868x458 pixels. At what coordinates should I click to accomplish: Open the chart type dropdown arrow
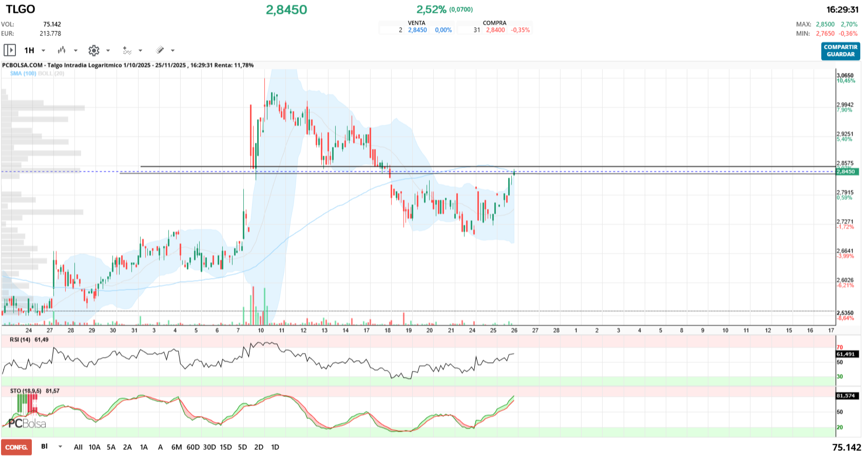[75, 50]
